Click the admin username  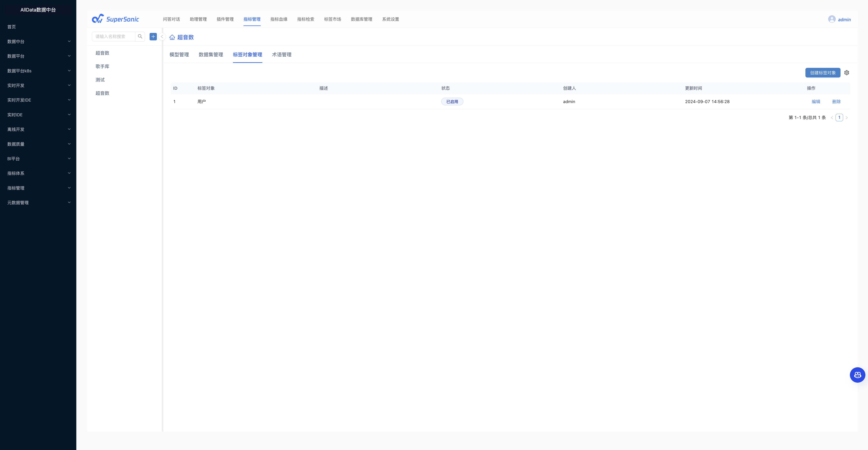(x=844, y=19)
